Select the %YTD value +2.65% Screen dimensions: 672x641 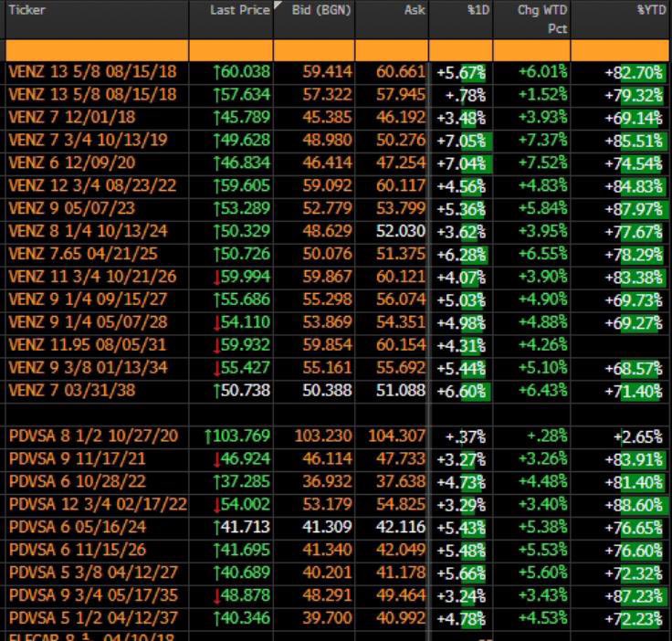637,436
